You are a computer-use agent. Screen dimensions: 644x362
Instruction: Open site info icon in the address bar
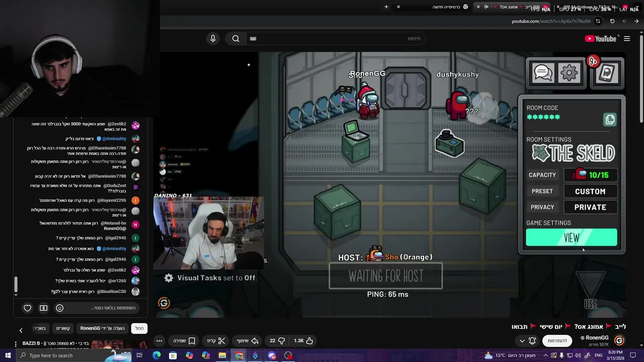click(x=598, y=21)
